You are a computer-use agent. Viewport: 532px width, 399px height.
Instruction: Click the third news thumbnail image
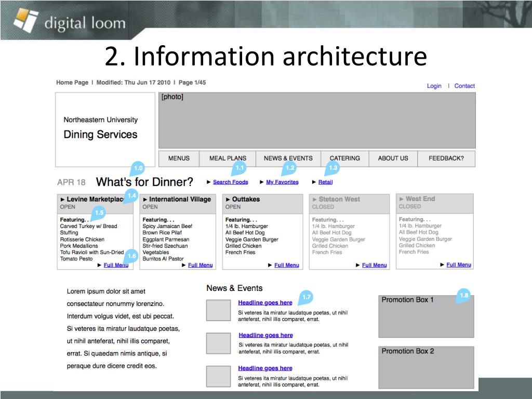click(219, 376)
